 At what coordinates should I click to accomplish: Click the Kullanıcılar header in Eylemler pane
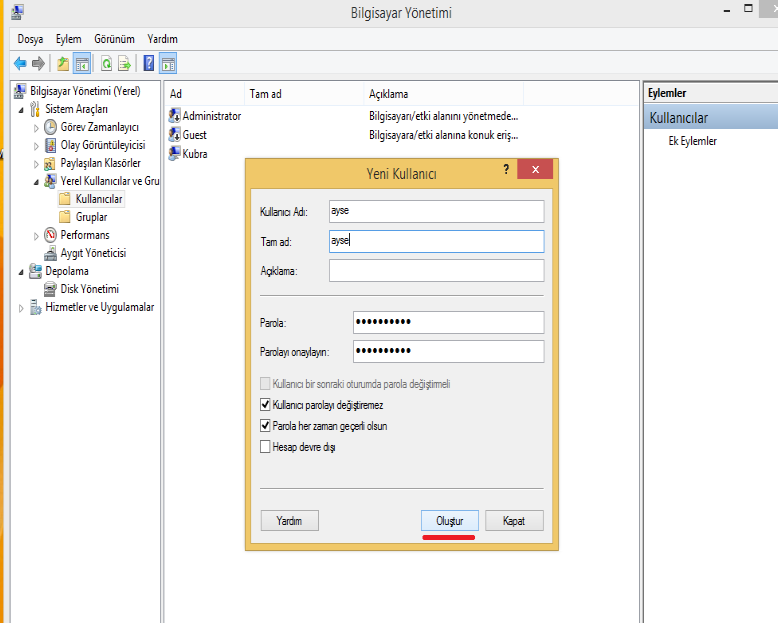(711, 118)
